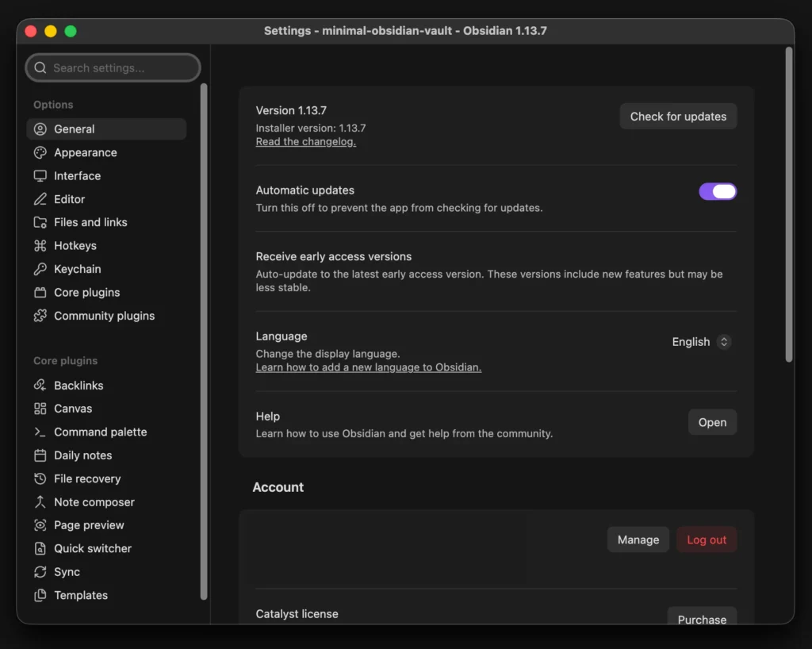This screenshot has width=812, height=649.
Task: Select Hotkeys in the sidebar
Action: 106,245
